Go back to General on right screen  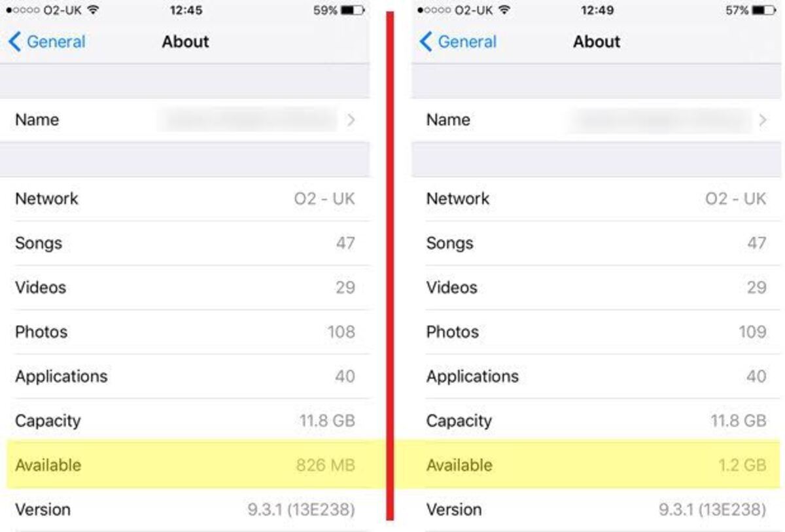point(458,42)
